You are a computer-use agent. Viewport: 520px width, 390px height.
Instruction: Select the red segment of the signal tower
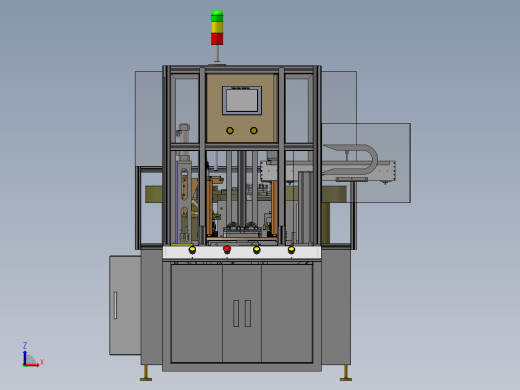coord(217,39)
